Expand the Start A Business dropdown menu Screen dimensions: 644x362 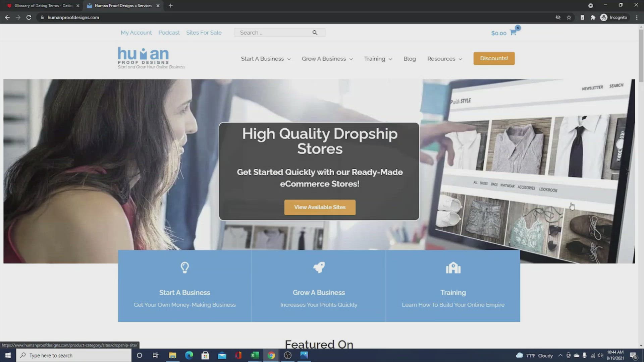[265, 58]
